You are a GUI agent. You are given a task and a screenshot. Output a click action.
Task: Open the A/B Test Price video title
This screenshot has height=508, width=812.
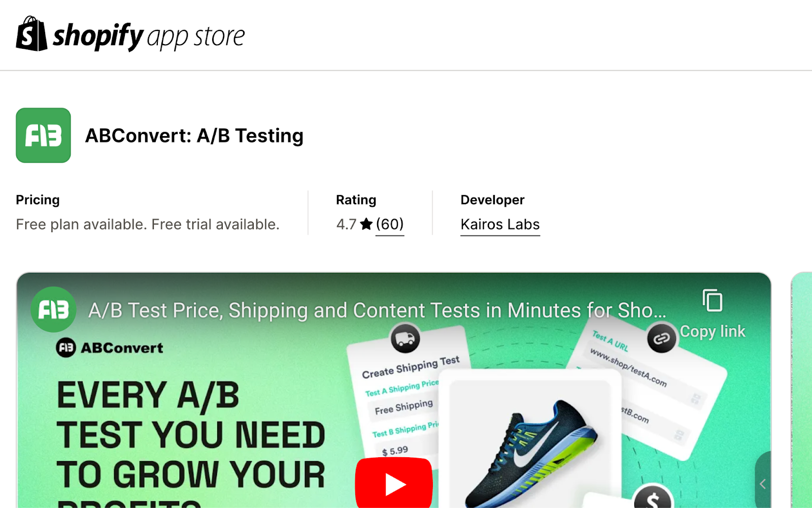pos(377,310)
